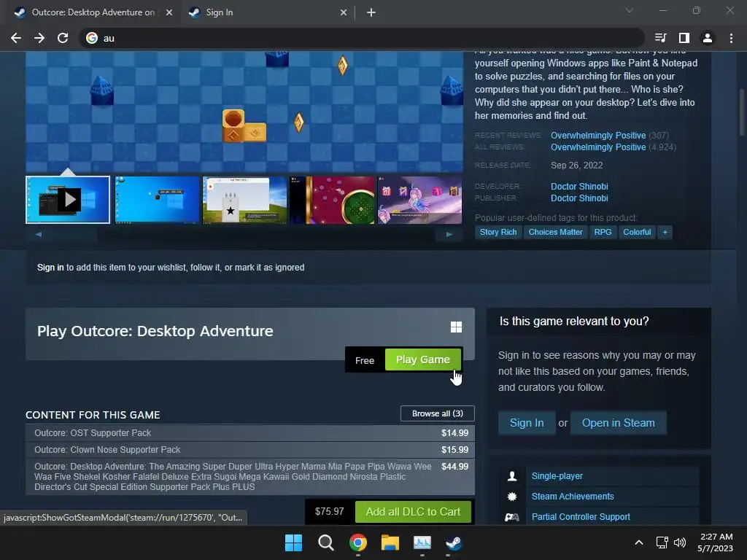Image resolution: width=747 pixels, height=560 pixels.
Task: Click the Steam Achievements burst icon
Action: point(512,497)
